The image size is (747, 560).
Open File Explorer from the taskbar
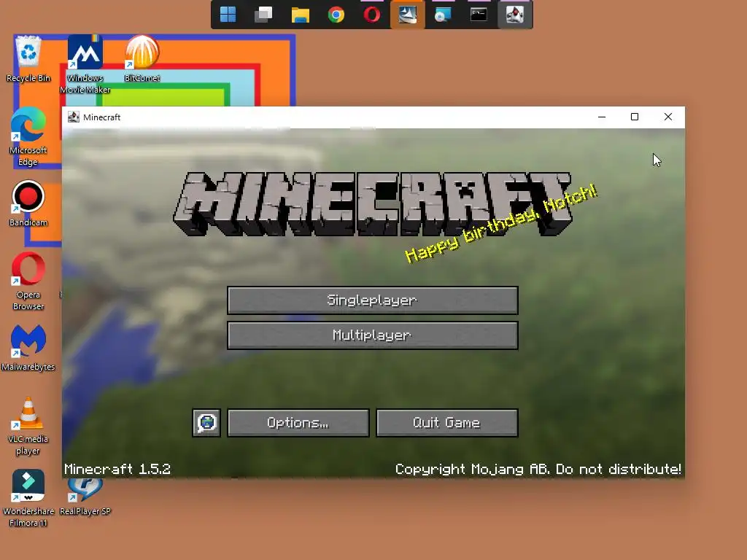300,15
